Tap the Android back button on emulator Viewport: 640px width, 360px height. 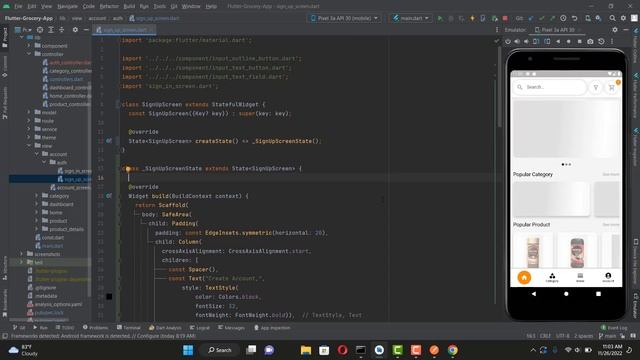tap(533, 293)
